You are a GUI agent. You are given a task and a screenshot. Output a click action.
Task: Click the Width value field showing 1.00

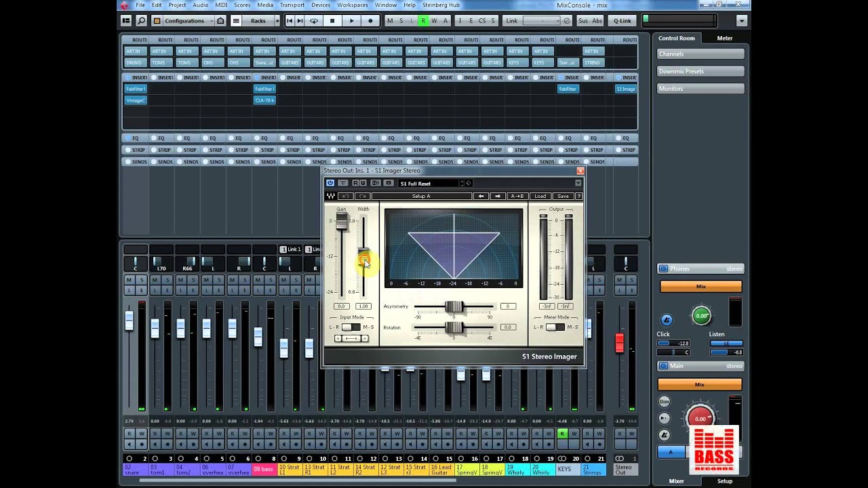point(363,306)
